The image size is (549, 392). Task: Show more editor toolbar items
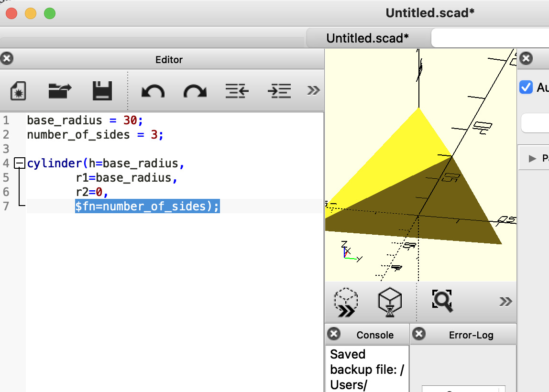[x=313, y=91]
